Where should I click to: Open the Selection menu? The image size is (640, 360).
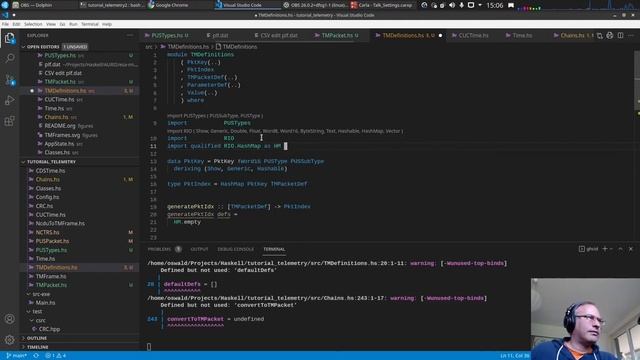click(33, 24)
